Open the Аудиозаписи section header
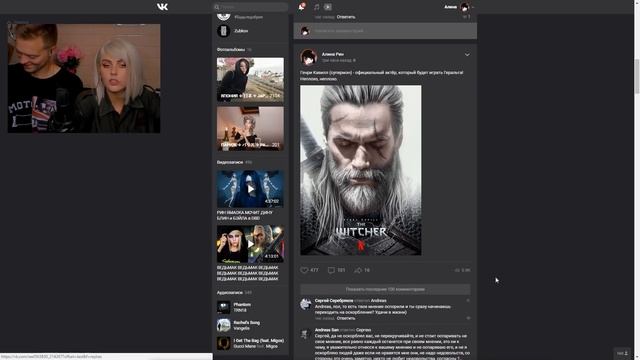Screen dimensions: 640x360 pyautogui.click(x=230, y=293)
